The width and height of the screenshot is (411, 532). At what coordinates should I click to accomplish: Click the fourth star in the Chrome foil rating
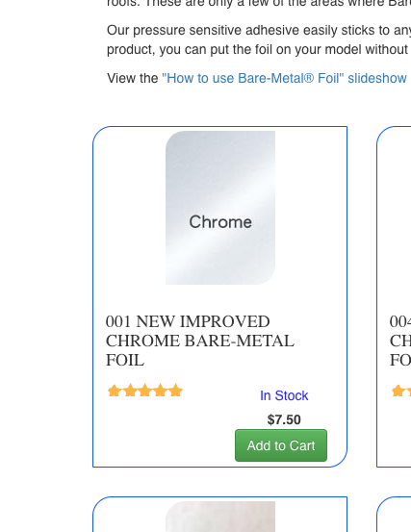pyautogui.click(x=160, y=391)
